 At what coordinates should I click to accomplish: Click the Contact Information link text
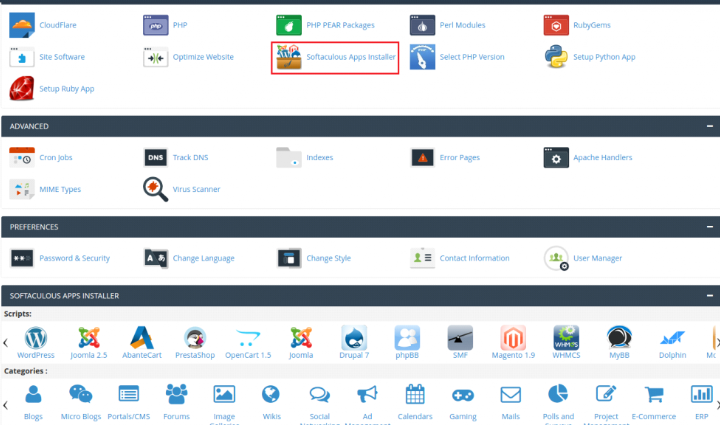coord(474,258)
